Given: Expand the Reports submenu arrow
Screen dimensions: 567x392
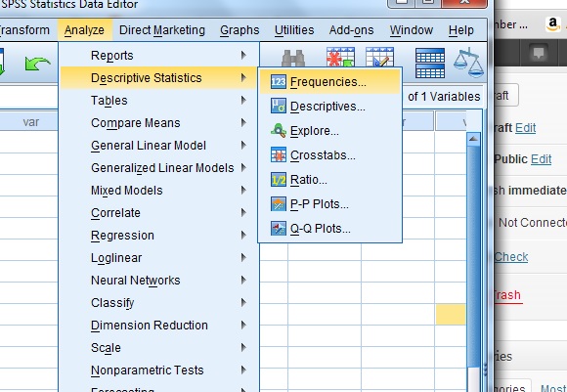Looking at the screenshot, I should [243, 55].
